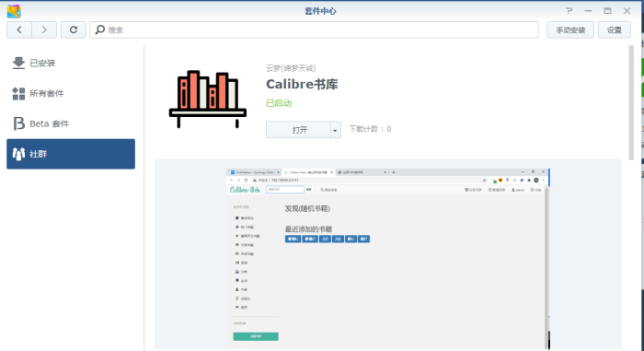Open the help question mark icon
Screen dimensions: 644x351
[569, 11]
